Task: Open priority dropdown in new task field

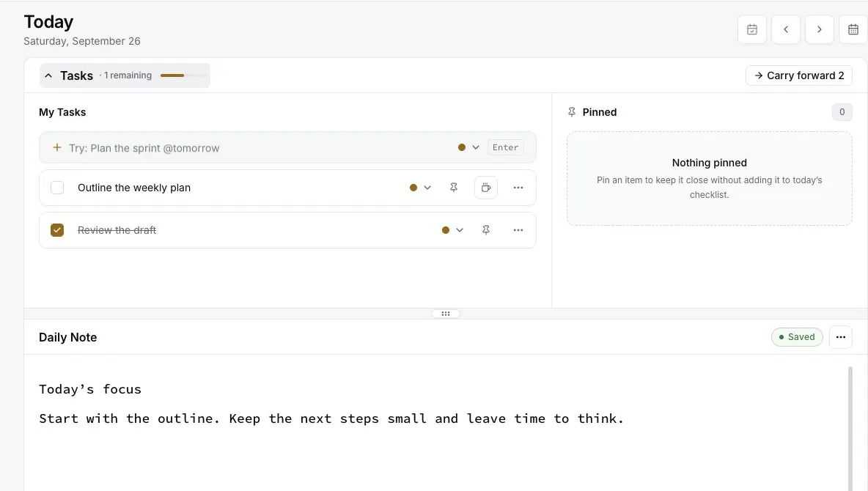Action: [x=476, y=148]
